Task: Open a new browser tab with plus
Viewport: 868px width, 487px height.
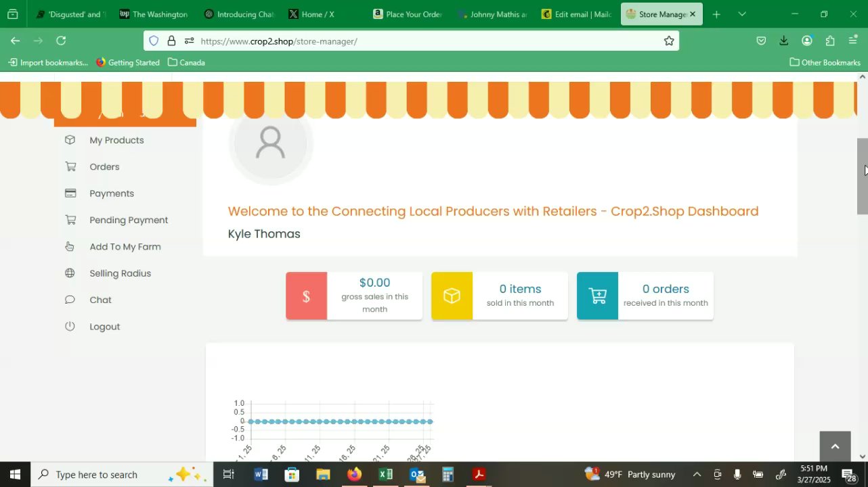Action: 716,14
